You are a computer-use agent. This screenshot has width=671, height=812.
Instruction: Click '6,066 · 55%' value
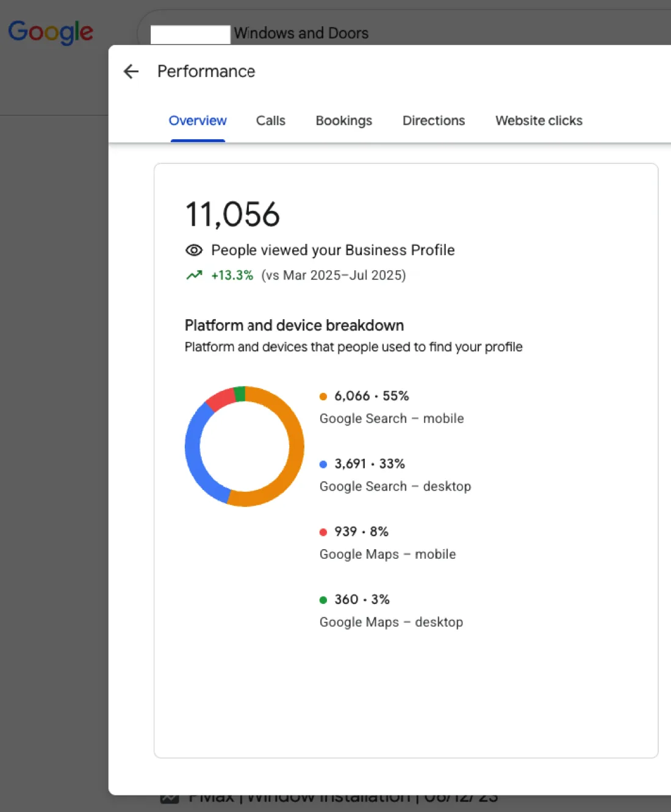coord(371,396)
